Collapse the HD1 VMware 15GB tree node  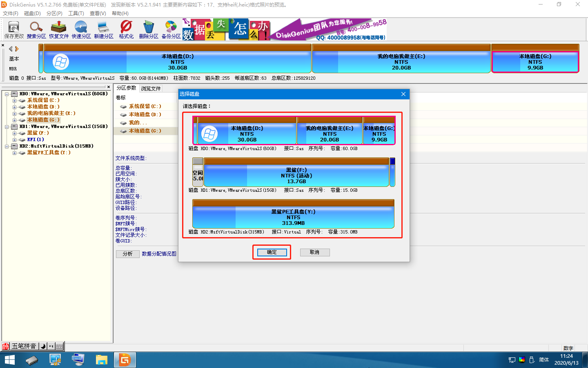pyautogui.click(x=7, y=127)
